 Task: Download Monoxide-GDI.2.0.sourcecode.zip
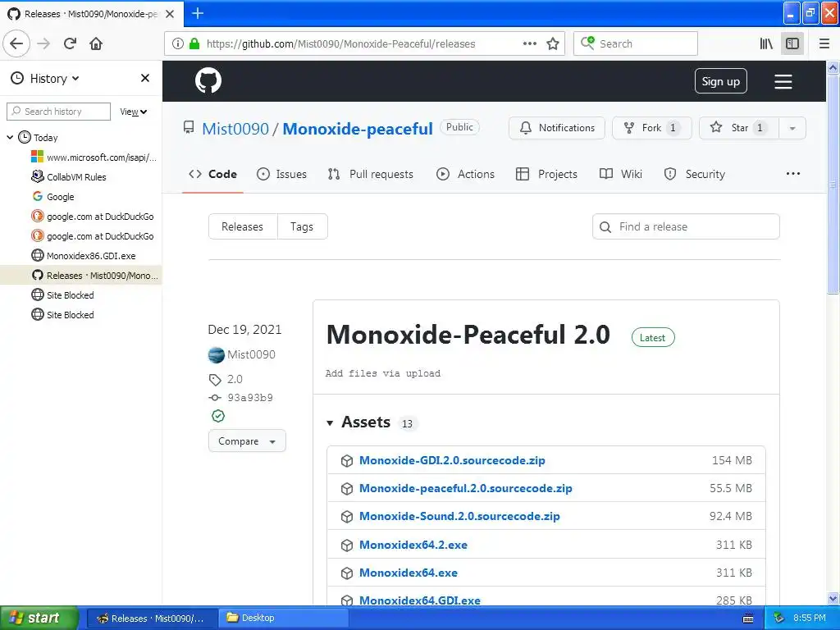[x=452, y=460]
